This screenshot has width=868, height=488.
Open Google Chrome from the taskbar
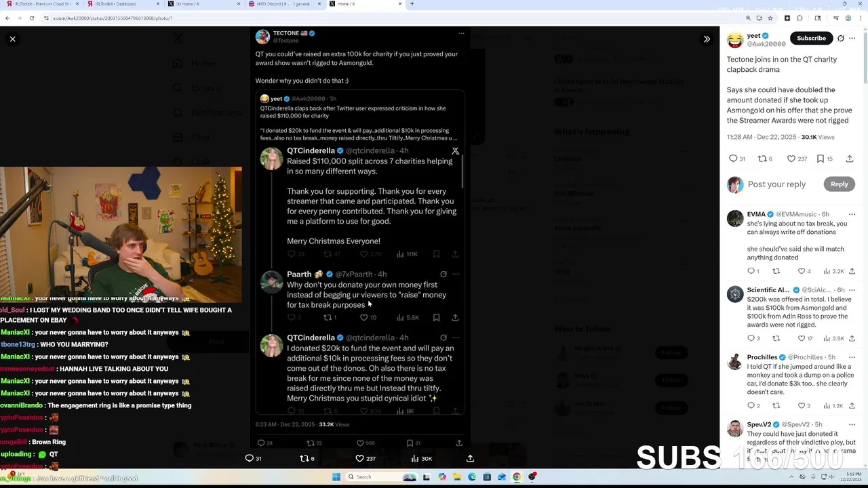(x=517, y=477)
